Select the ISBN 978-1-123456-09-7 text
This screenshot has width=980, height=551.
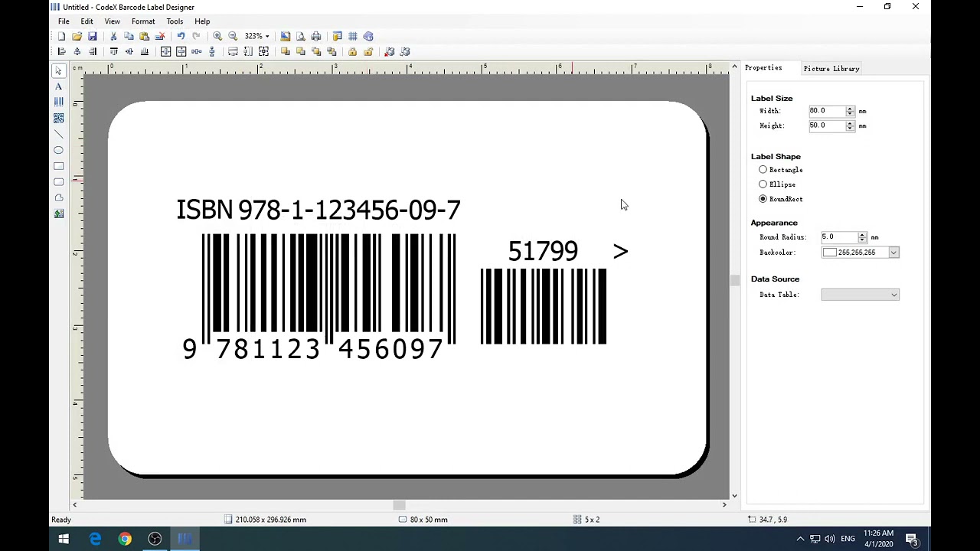pos(318,210)
